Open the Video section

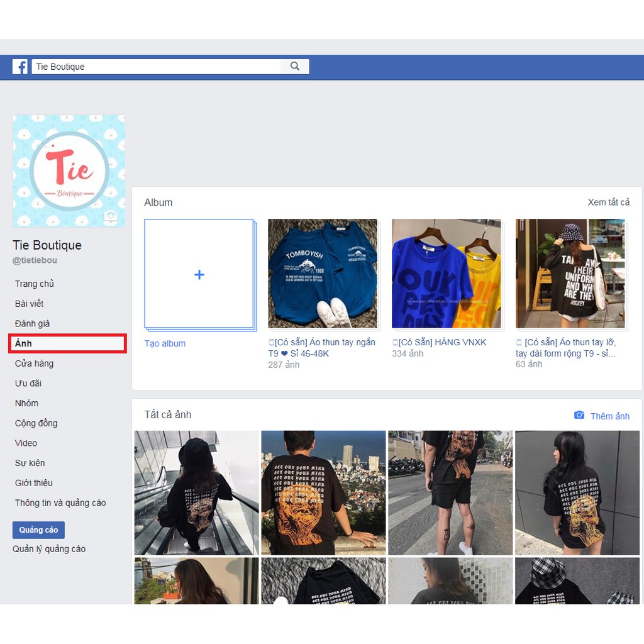[26, 443]
